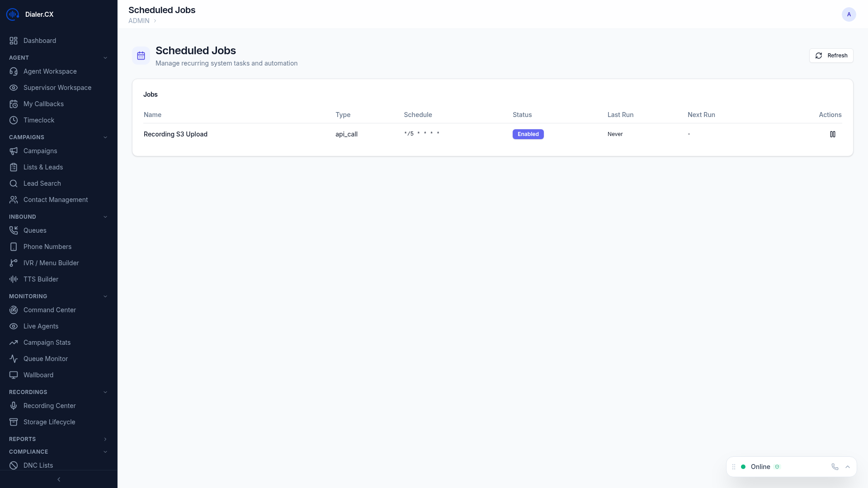Collapse the AGENT sidebar section
The width and height of the screenshot is (868, 488).
click(105, 57)
